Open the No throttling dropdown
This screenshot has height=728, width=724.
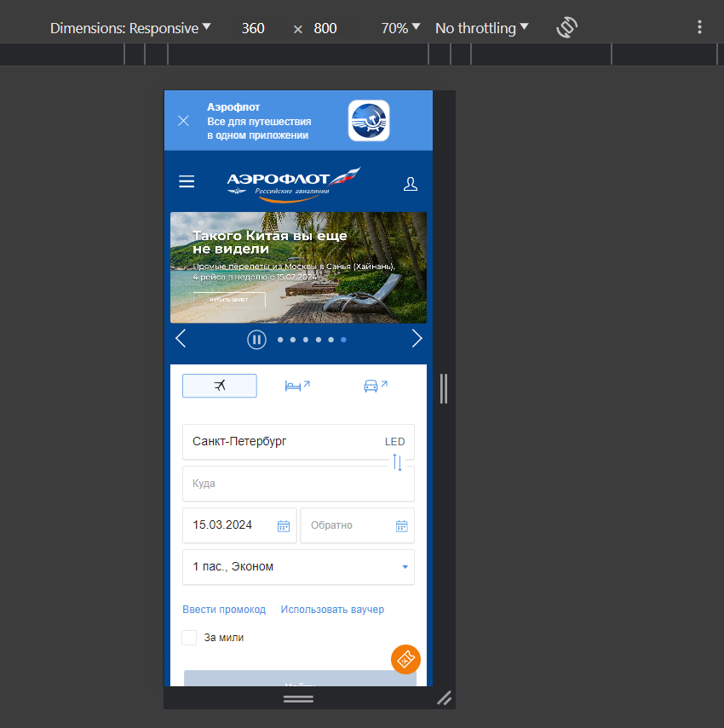click(x=481, y=28)
